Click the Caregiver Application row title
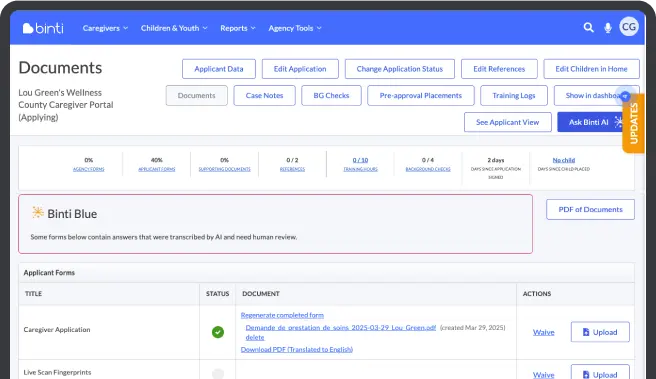Viewport: 656px width, 379px height. [57, 330]
